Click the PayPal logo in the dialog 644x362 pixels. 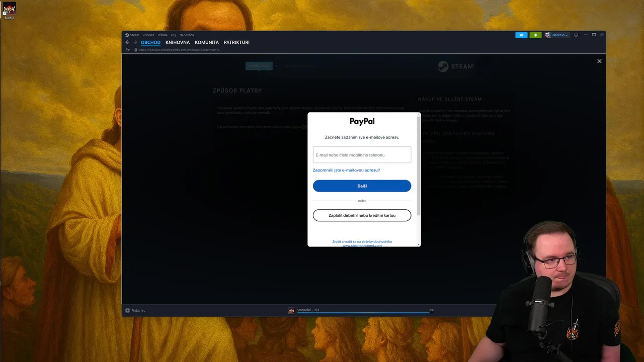click(362, 121)
